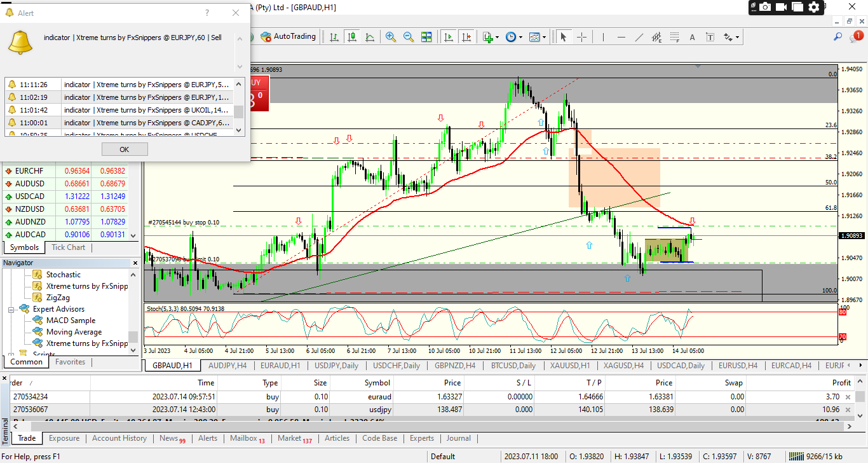Open the chart templates dropdown
Image resolution: width=868 pixels, height=463 pixels.
[538, 37]
